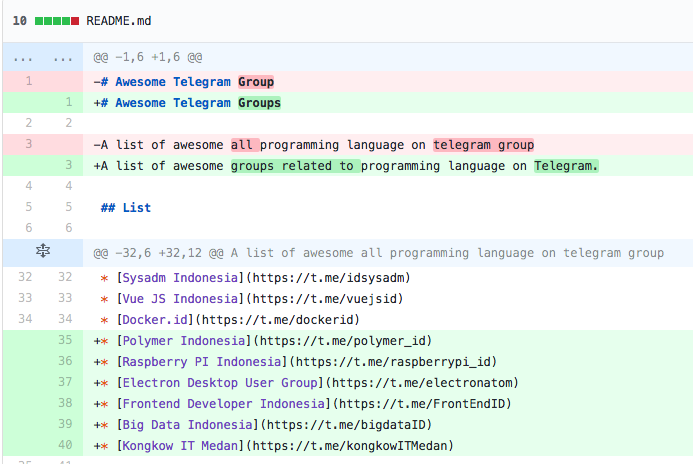Click added line number 35
693x464 pixels.
pos(65,340)
